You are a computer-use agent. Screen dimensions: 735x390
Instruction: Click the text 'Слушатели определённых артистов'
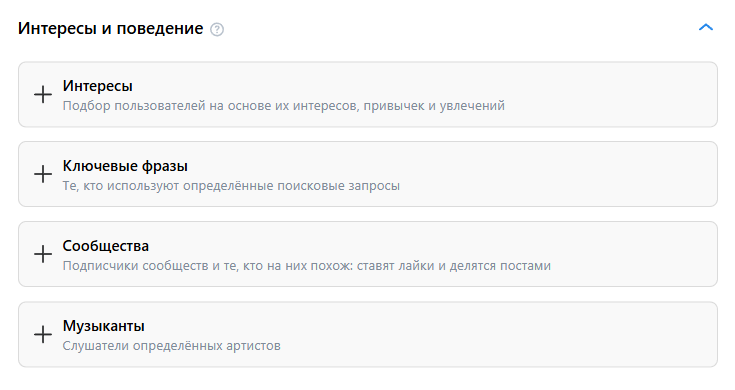(x=172, y=346)
